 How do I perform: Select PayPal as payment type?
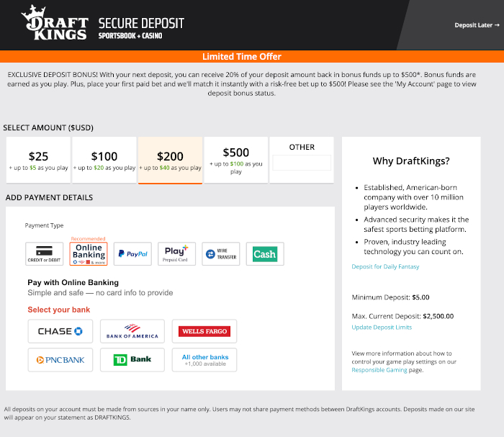[132, 254]
